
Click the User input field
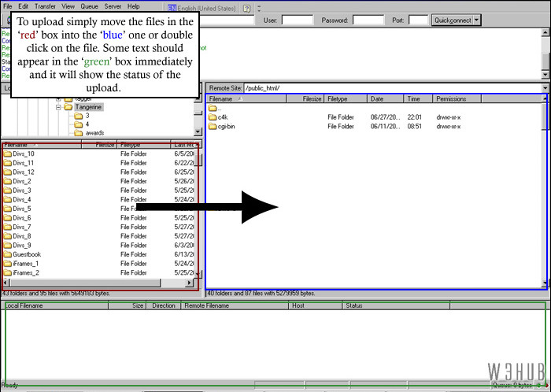pyautogui.click(x=298, y=20)
